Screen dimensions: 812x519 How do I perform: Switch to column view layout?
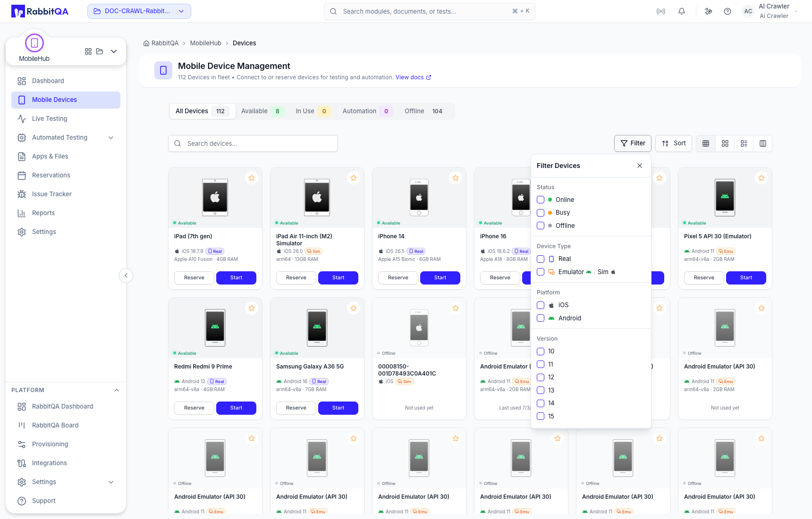point(763,143)
